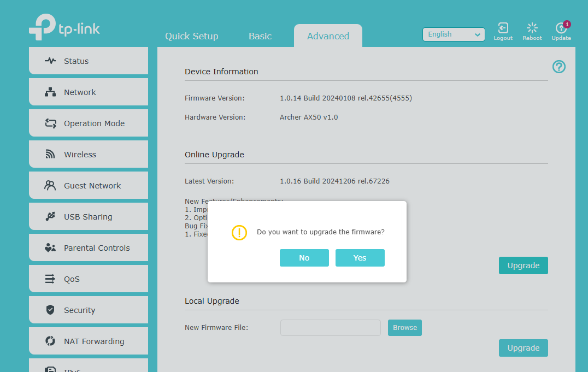Open the Update notification icon
Viewport: 588px width, 372px height.
coord(561,29)
